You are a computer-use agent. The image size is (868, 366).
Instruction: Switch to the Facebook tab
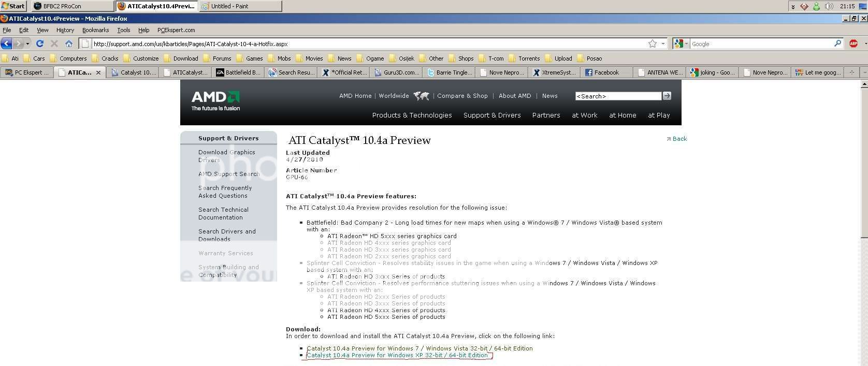(x=606, y=72)
